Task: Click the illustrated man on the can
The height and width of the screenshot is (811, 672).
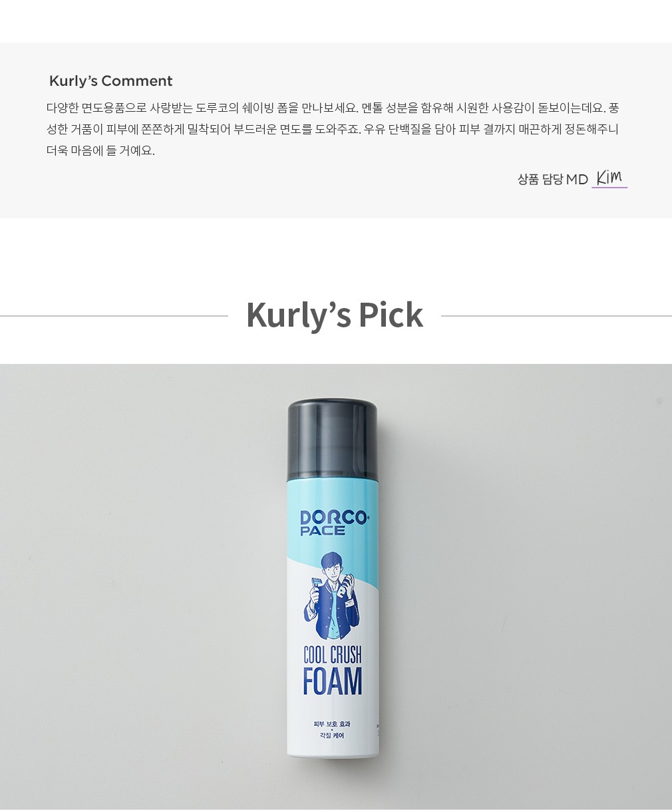Action: point(331,595)
